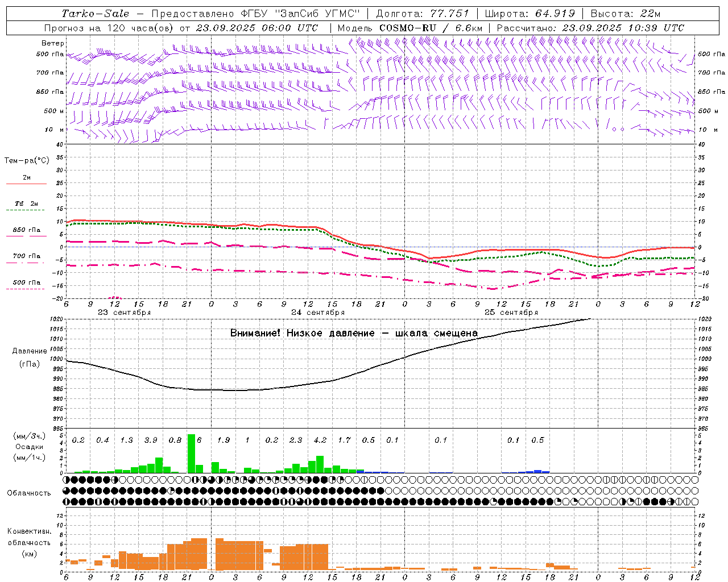Click the (мм/1ч.) unit label

click(x=29, y=458)
